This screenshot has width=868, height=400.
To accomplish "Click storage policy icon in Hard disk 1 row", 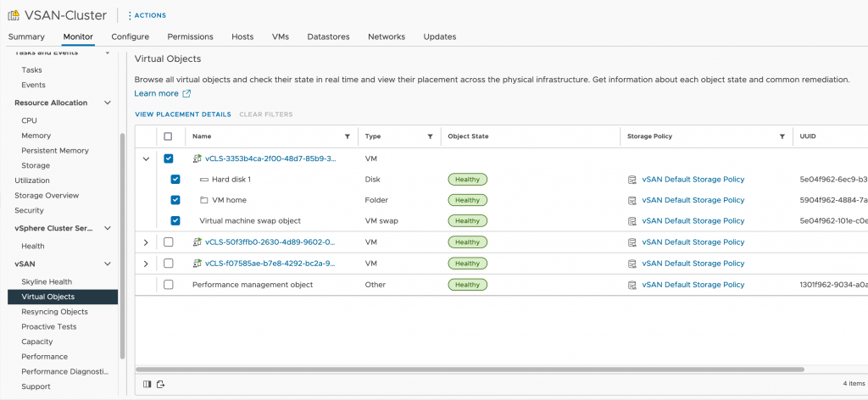I will tap(632, 180).
